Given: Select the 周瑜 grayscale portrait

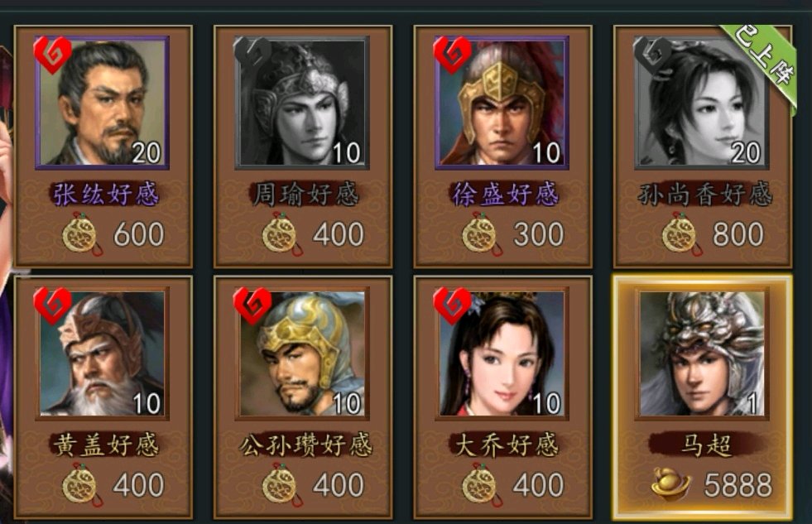Looking at the screenshot, I should pyautogui.click(x=302, y=103).
